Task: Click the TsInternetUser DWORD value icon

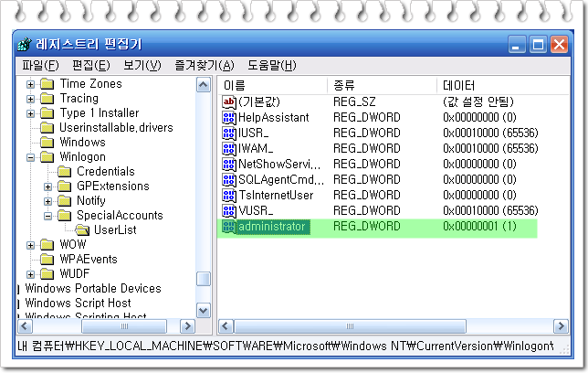Action: click(x=229, y=196)
